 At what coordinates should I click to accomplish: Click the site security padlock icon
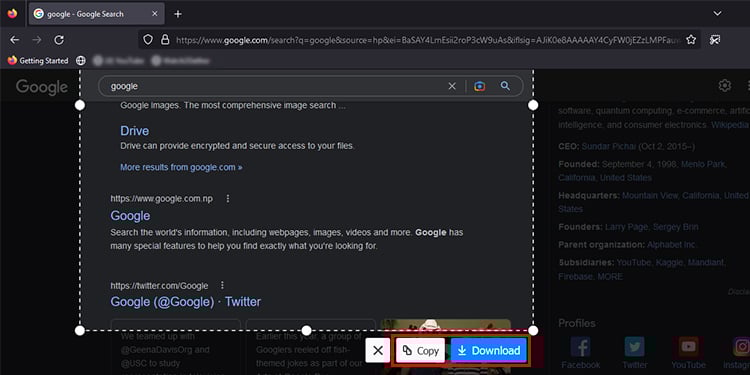(165, 40)
